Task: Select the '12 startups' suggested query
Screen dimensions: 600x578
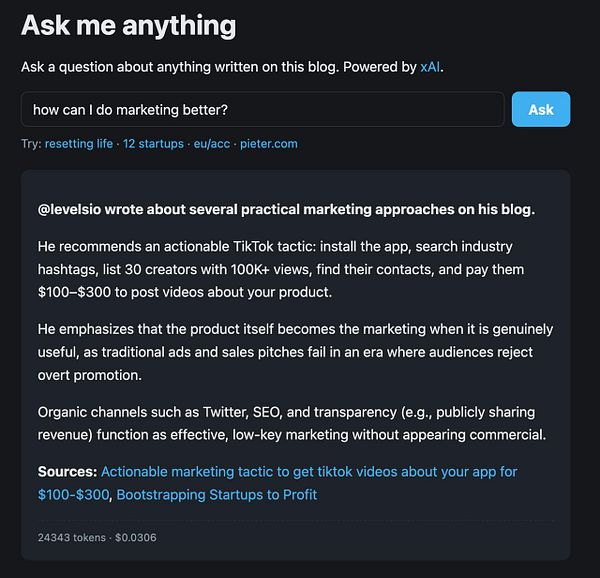Action: click(153, 144)
